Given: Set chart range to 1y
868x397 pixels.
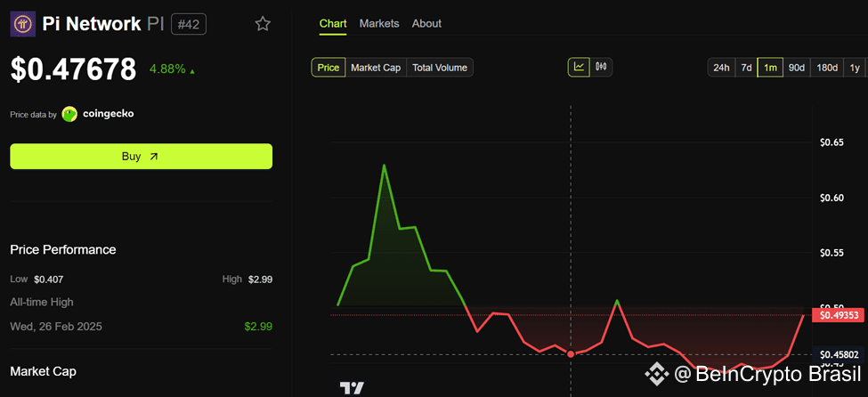Looking at the screenshot, I should point(855,68).
